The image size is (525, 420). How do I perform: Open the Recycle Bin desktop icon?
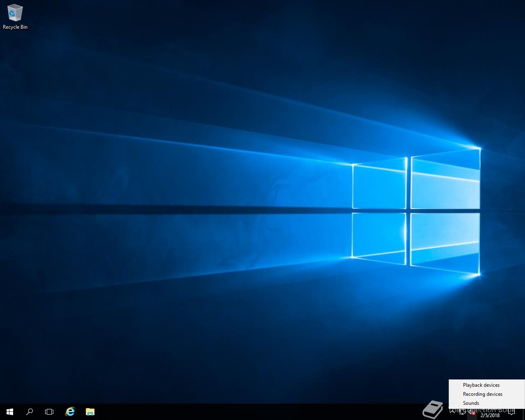click(15, 17)
